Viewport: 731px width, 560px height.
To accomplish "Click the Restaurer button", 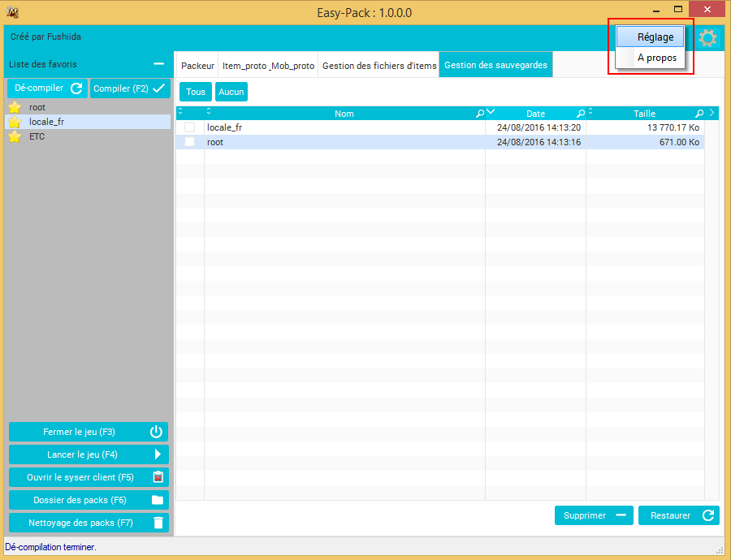I will pyautogui.click(x=679, y=515).
